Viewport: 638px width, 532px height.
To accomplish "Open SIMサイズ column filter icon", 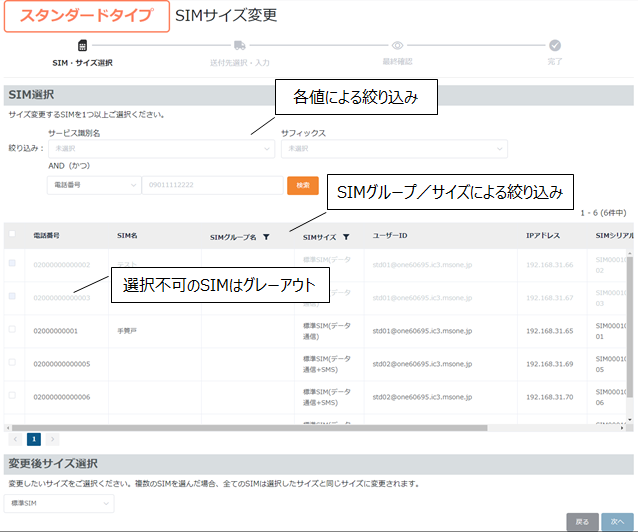I will (346, 237).
